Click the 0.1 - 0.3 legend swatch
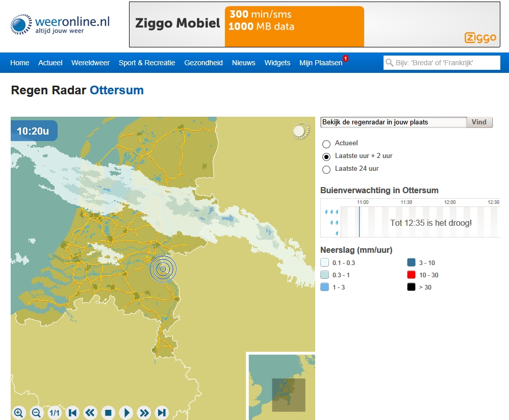 (324, 262)
